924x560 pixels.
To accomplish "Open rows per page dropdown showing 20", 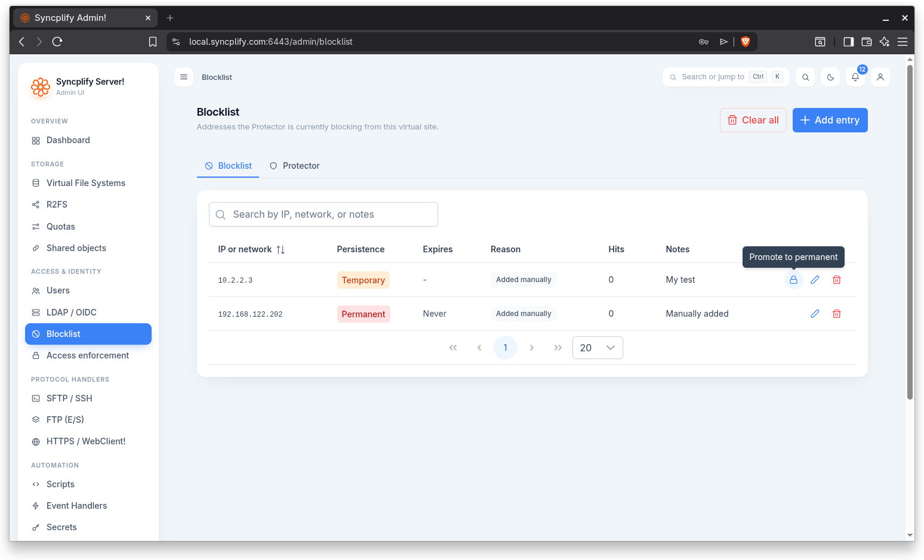I will tap(597, 348).
